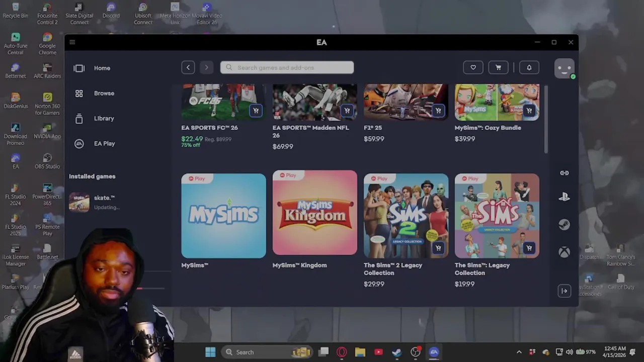
Task: Open MySims: Cozy Bundle title link
Action: (488, 128)
